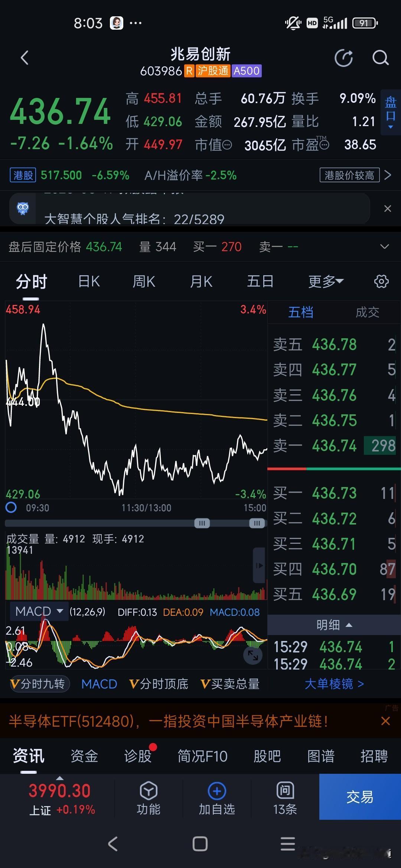Open the 诊股 diagnosis tab
401x868 pixels.
point(138,756)
